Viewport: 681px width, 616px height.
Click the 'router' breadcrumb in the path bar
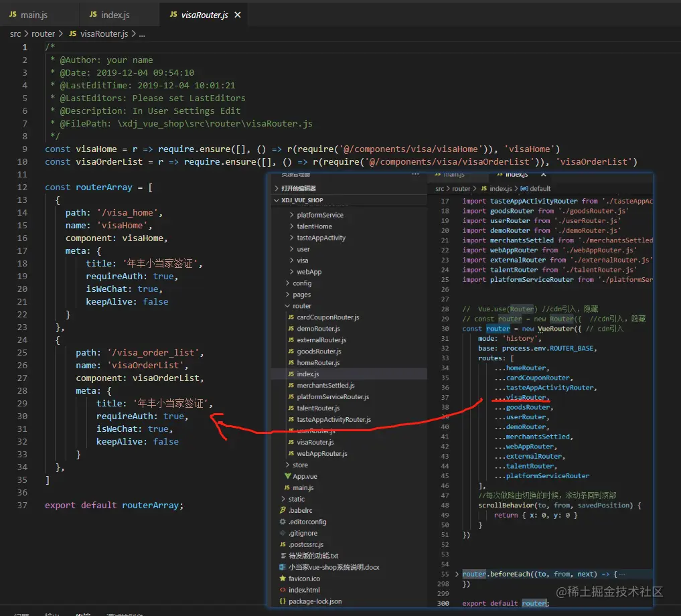tap(44, 33)
